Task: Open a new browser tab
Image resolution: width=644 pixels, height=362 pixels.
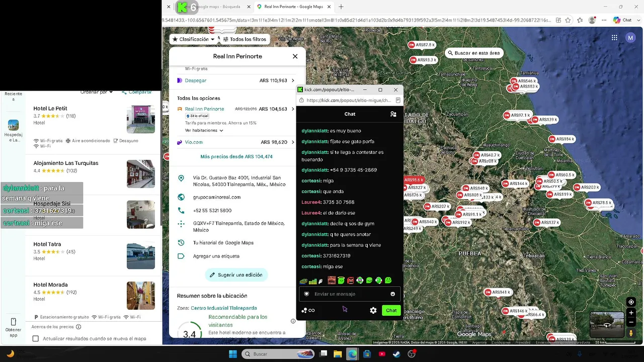Action: [x=341, y=7]
